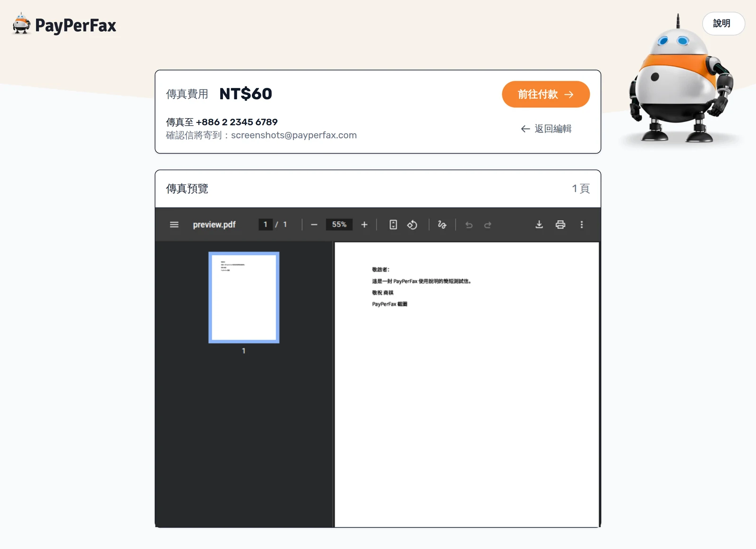Download the preview.pdf file
The image size is (756, 549).
tap(539, 225)
